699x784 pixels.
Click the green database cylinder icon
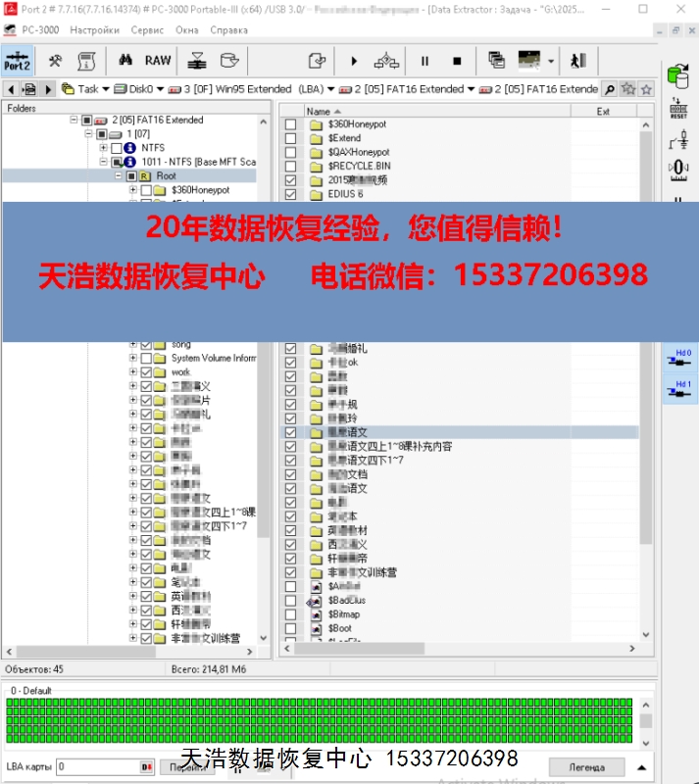pos(677,74)
